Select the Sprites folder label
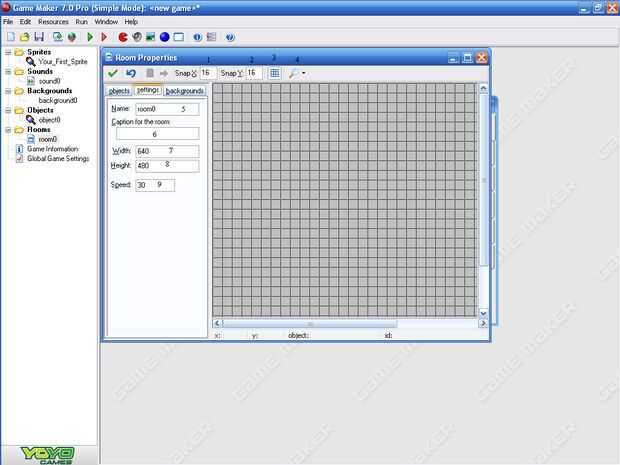Viewport: 620px width, 465px height. coord(39,52)
